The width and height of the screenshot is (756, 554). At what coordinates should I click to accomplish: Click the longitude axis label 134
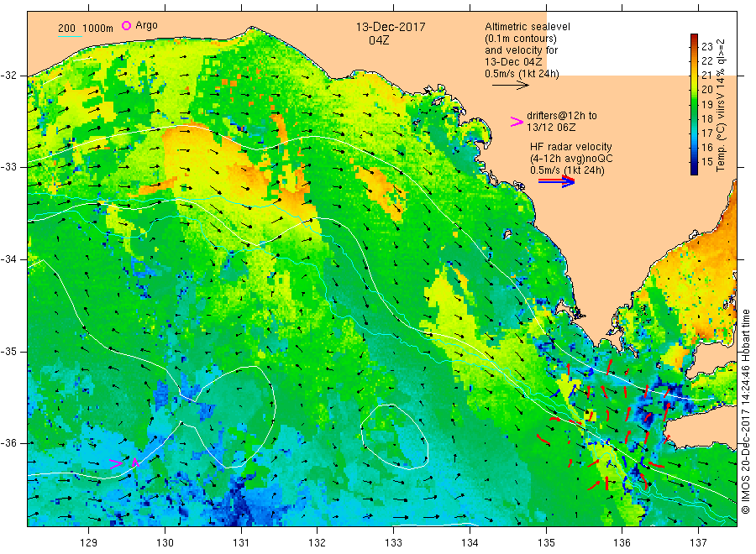tap(470, 543)
